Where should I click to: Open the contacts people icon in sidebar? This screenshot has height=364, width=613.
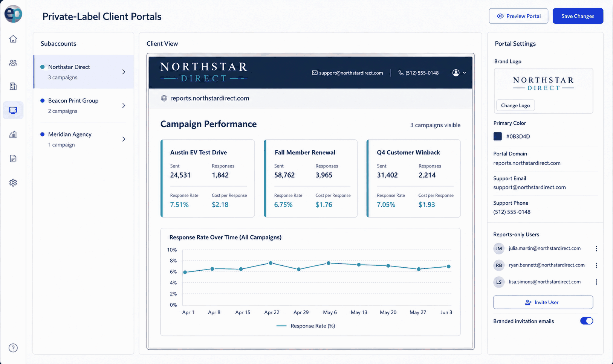13,63
